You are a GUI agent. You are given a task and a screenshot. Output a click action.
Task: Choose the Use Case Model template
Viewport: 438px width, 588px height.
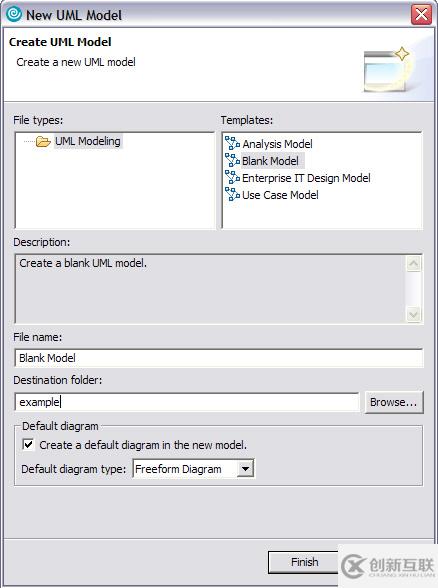tap(280, 195)
